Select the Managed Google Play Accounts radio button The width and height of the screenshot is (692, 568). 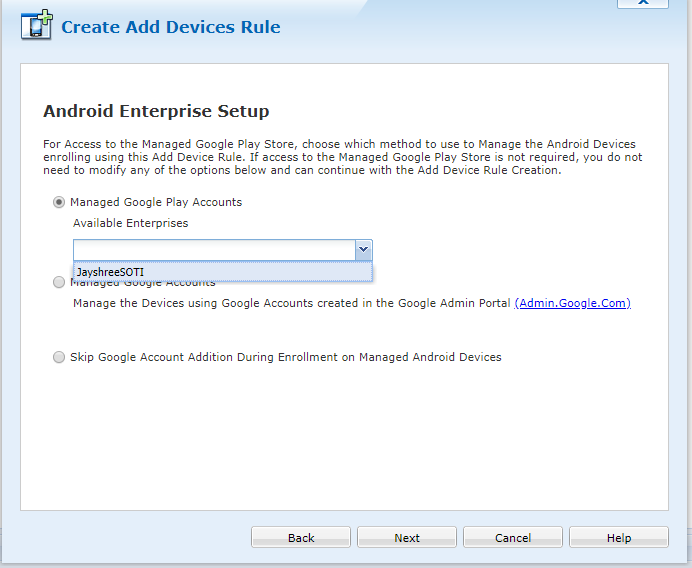(59, 202)
